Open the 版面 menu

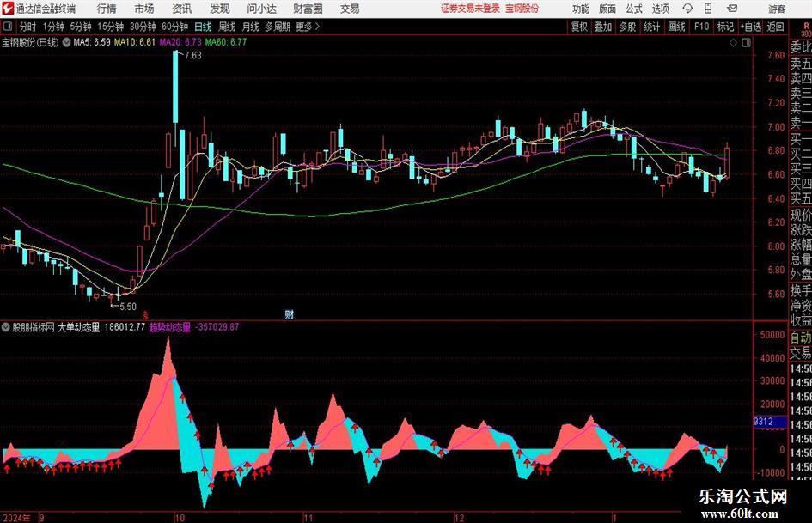pos(607,9)
